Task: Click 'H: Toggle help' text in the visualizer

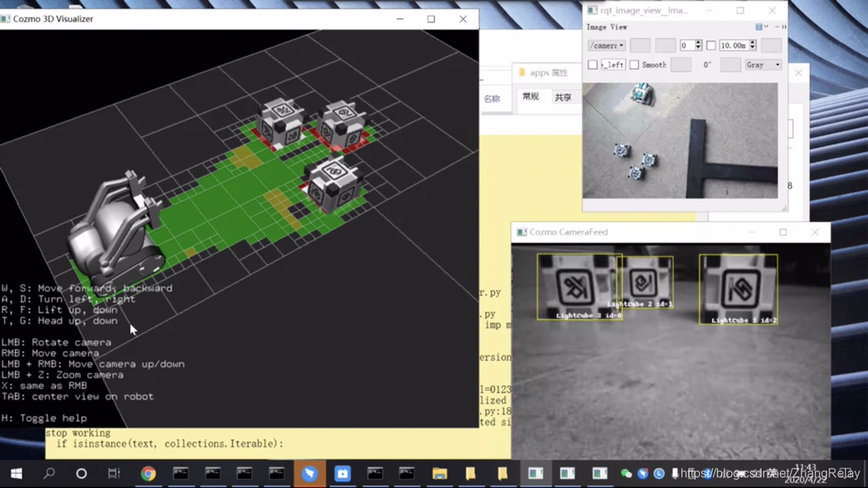Action: coord(44,419)
